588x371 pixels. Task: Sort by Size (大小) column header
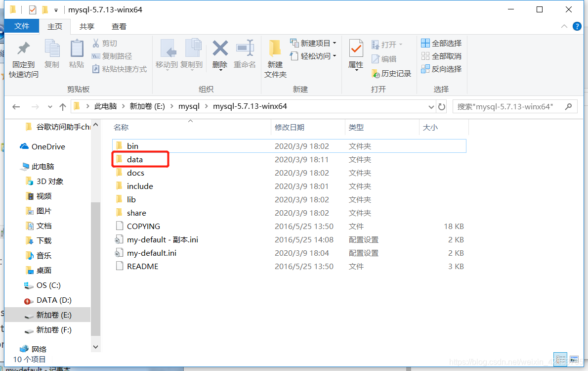pyautogui.click(x=444, y=127)
